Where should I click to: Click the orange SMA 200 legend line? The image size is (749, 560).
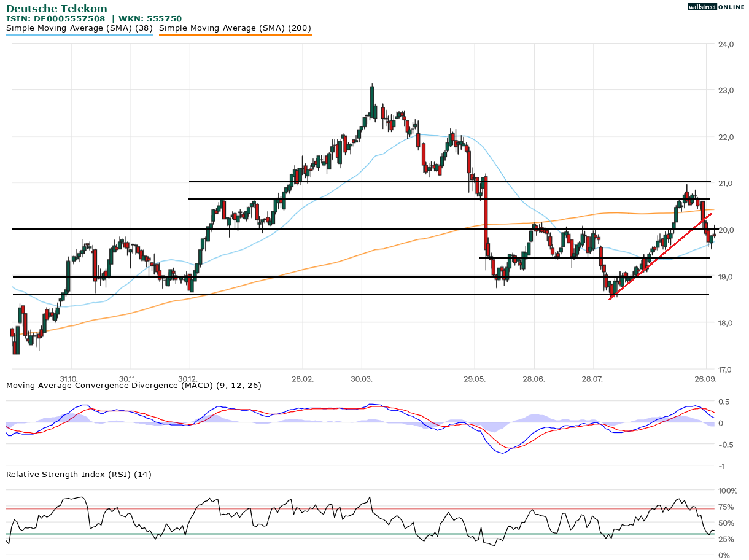pos(235,35)
